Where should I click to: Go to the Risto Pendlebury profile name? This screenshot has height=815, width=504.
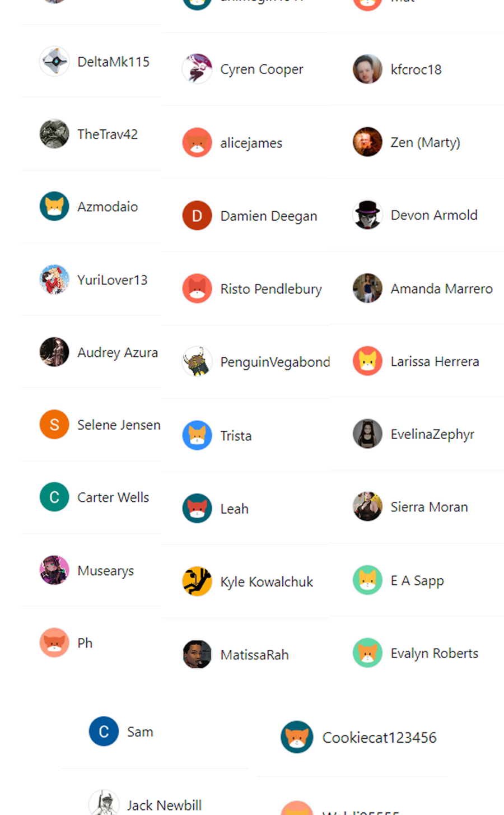coord(271,289)
